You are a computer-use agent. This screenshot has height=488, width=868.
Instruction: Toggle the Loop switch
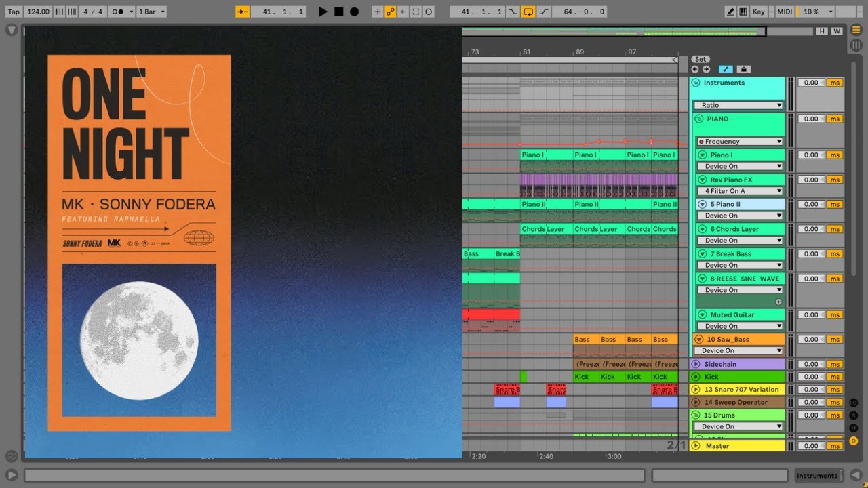click(x=528, y=12)
